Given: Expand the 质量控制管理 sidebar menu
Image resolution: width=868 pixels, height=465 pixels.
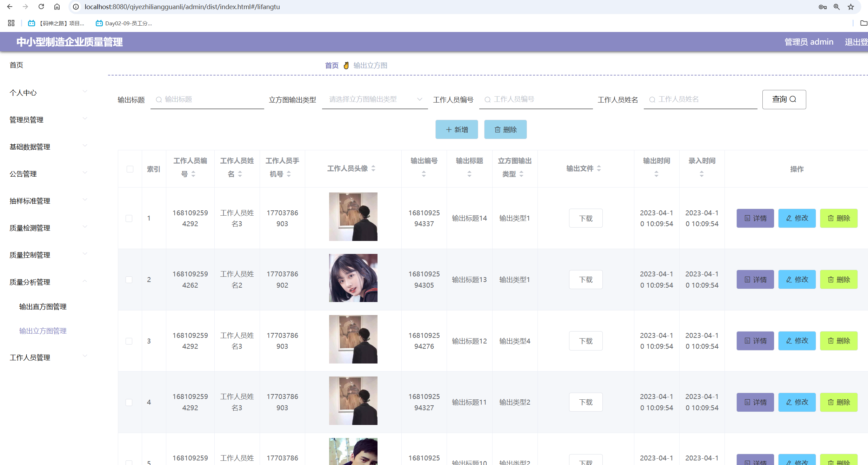Looking at the screenshot, I should pos(48,255).
